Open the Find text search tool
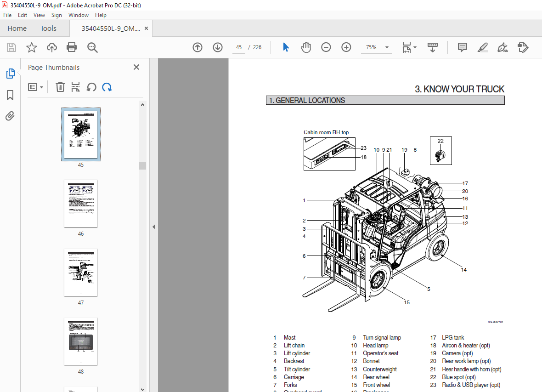The image size is (542, 392). point(92,47)
